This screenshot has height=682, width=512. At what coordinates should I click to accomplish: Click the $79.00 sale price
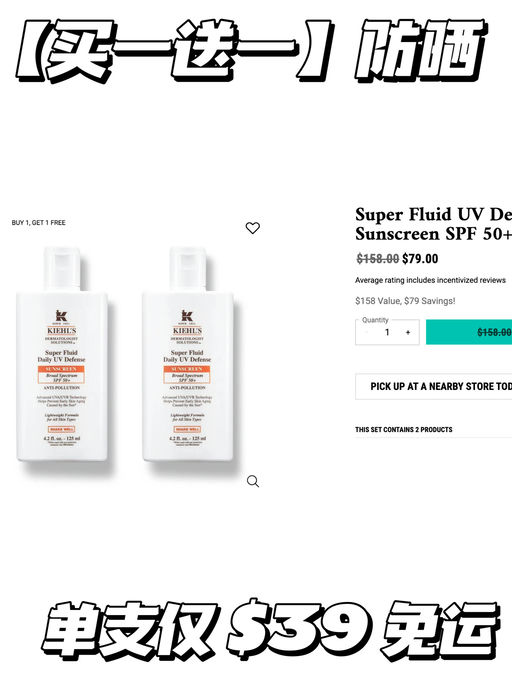(x=420, y=259)
